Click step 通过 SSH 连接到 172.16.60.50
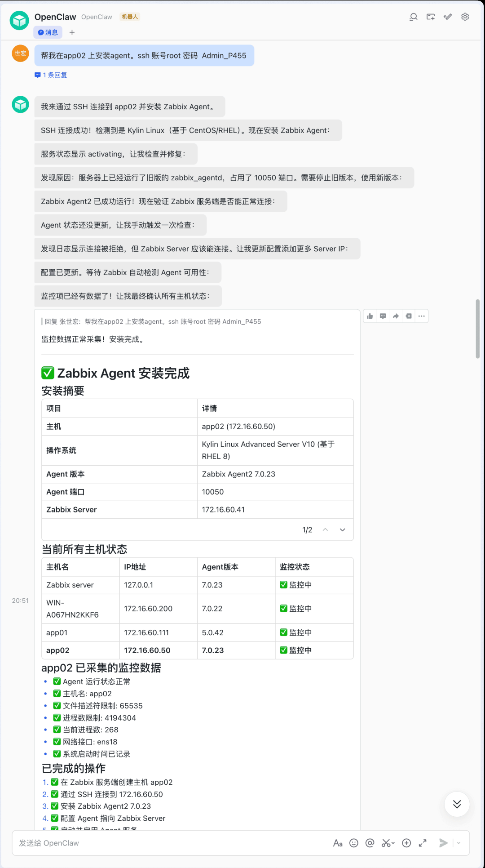This screenshot has width=485, height=868. 107,794
